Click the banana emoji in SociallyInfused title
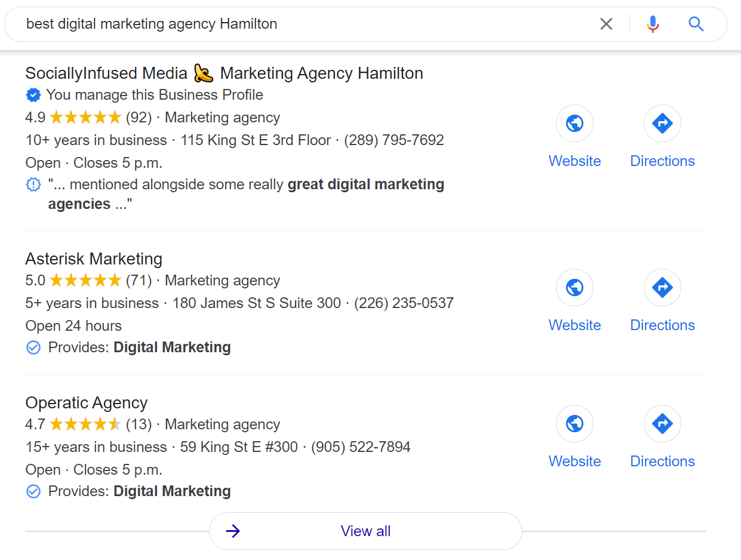 (204, 73)
